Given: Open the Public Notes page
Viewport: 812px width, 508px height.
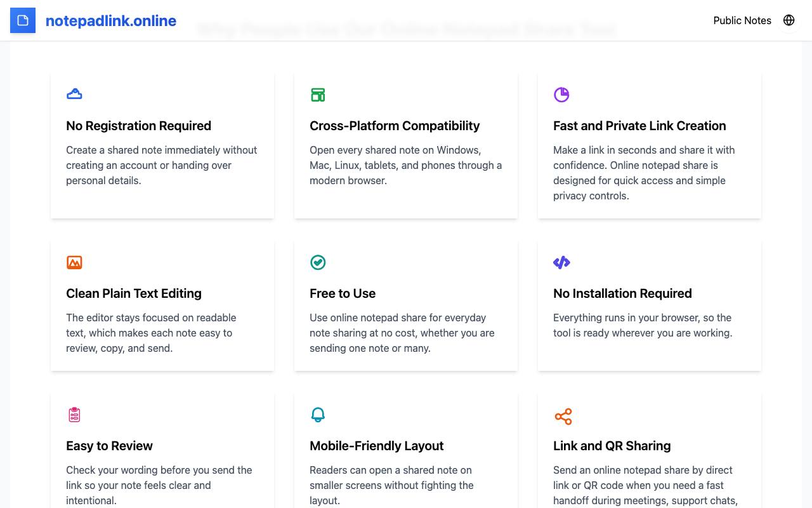Looking at the screenshot, I should click(x=742, y=20).
